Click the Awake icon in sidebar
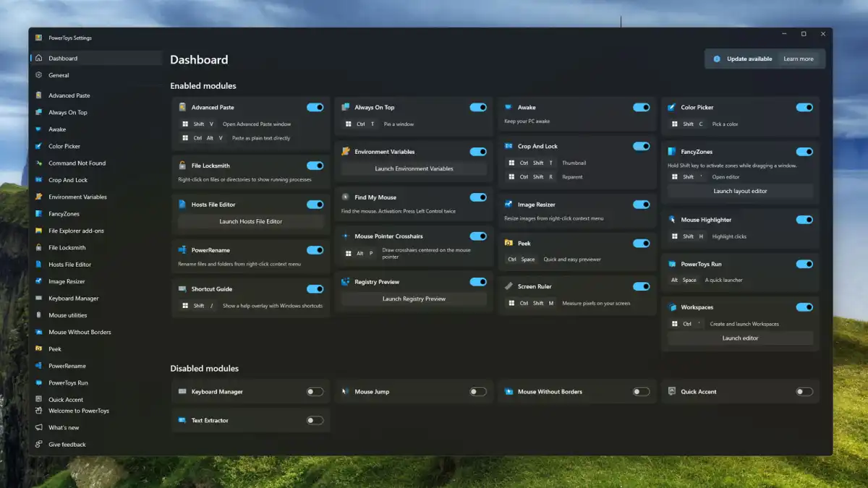The height and width of the screenshot is (488, 868). tap(39, 129)
